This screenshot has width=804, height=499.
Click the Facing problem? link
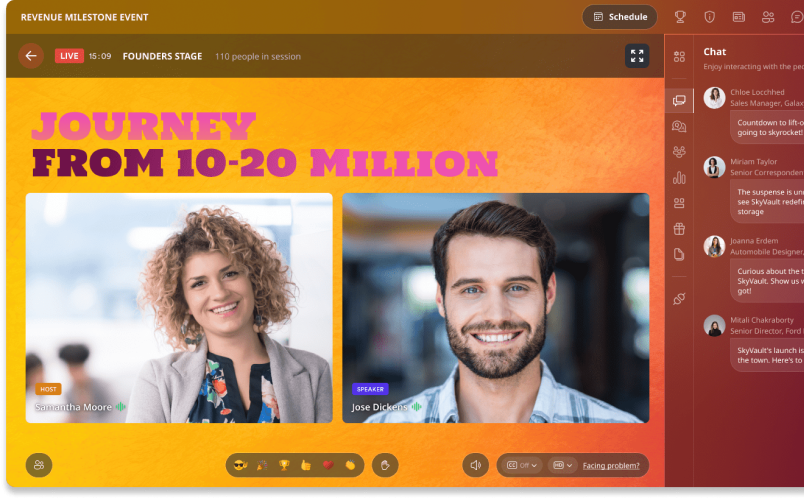point(611,466)
